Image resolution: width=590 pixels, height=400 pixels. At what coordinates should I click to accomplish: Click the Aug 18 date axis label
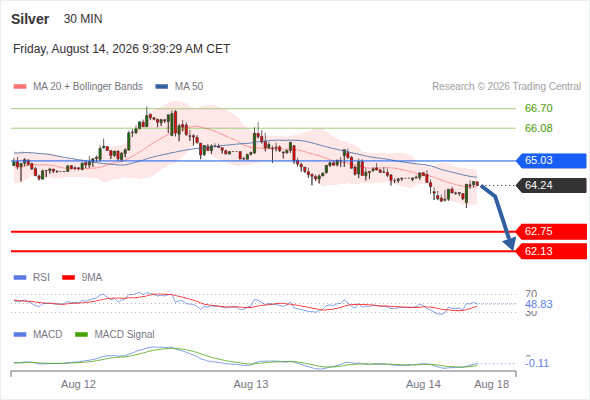click(492, 385)
